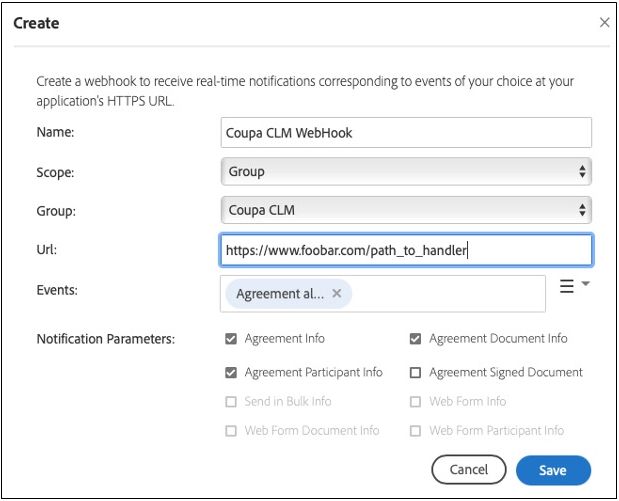
Task: Save the webhook with the Save button
Action: click(x=553, y=470)
